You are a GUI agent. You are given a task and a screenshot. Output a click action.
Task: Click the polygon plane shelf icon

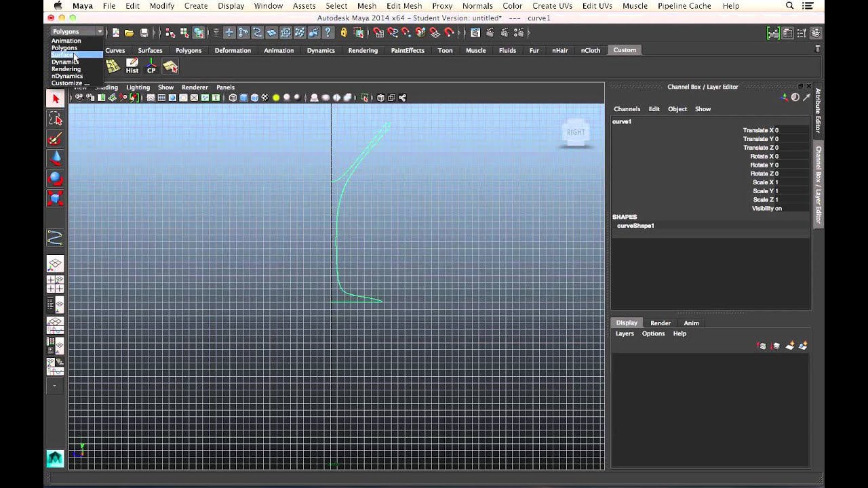tap(113, 66)
